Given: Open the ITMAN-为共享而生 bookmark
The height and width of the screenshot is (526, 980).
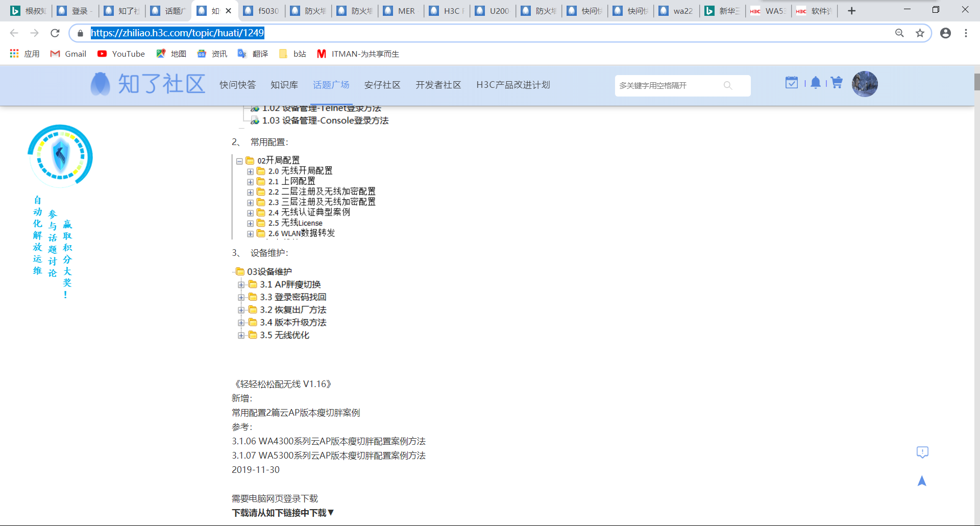Looking at the screenshot, I should click(x=358, y=54).
